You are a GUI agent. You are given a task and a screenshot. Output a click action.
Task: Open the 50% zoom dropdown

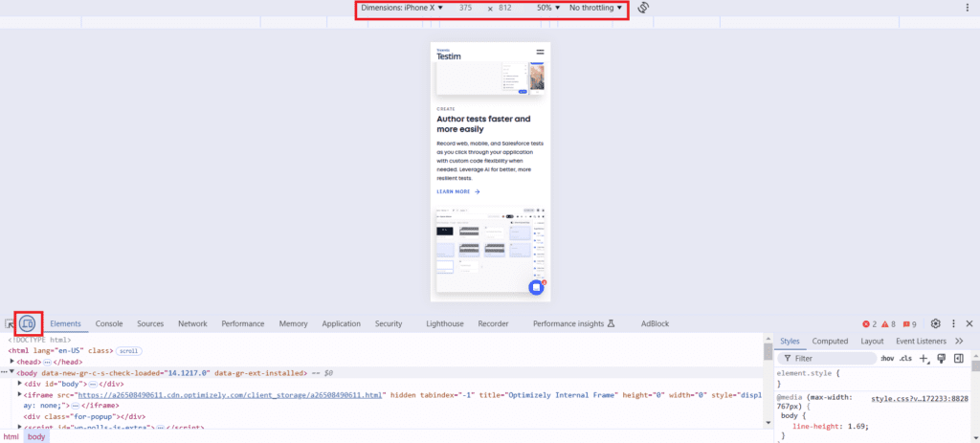(x=548, y=8)
